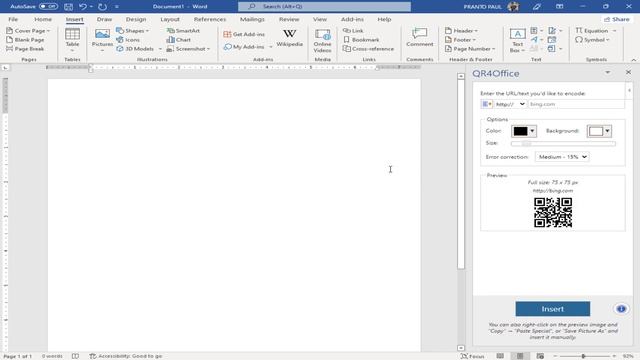Open the Error correction dropdown
640x360 pixels.
(x=562, y=157)
